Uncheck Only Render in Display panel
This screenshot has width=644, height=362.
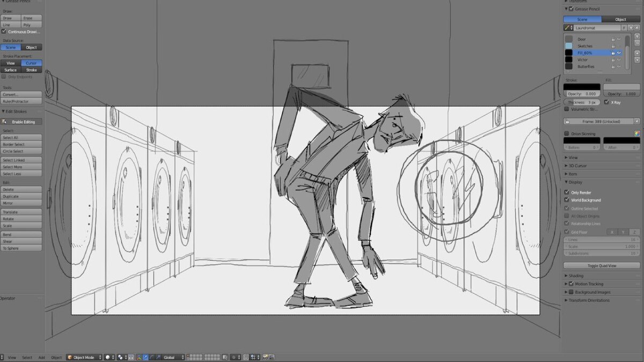[x=567, y=192]
